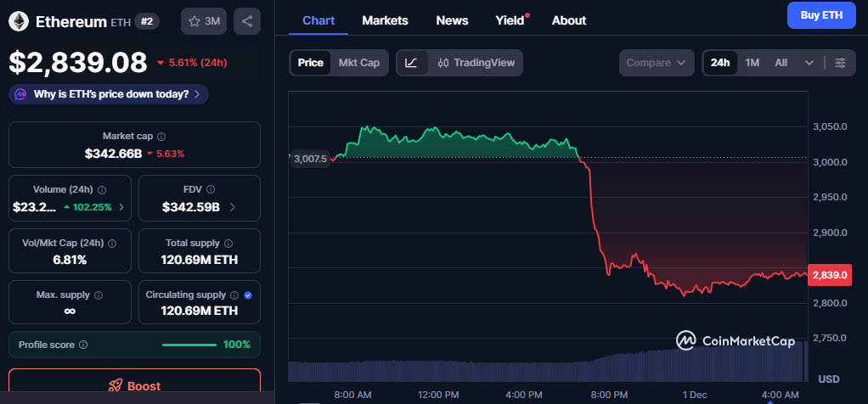Toggle chart to Mkt Cap view
868x404 pixels.
point(358,63)
